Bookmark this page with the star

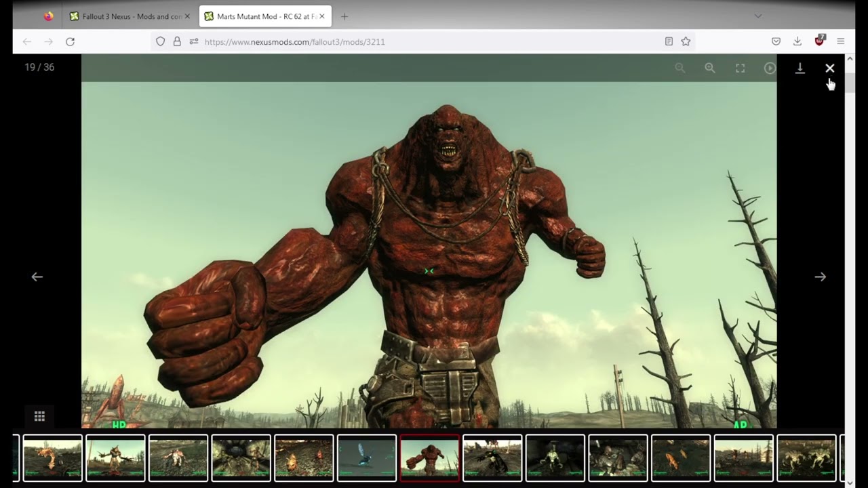click(x=686, y=41)
